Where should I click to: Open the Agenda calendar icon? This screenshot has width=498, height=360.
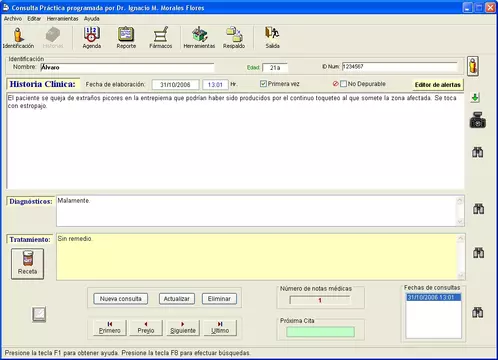click(x=91, y=34)
